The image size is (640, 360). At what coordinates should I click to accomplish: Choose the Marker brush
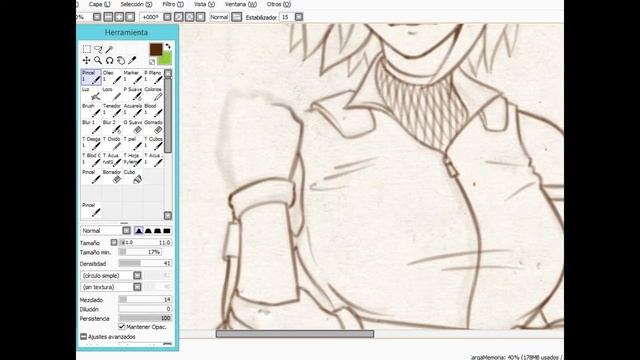[133, 77]
